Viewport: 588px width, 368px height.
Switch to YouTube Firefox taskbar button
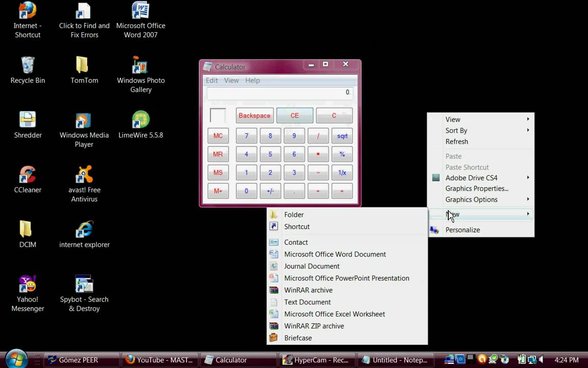[x=160, y=360]
